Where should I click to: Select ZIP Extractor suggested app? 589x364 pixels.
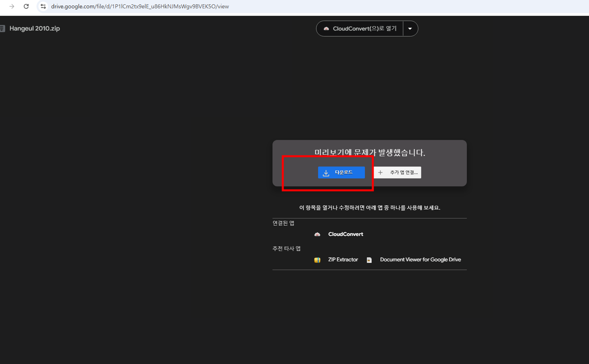point(343,260)
